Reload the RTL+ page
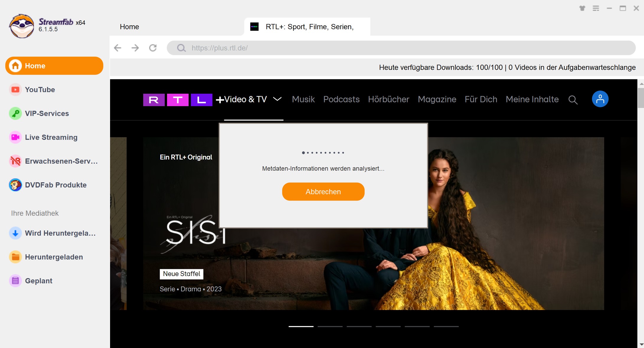This screenshot has height=348, width=644. point(153,48)
